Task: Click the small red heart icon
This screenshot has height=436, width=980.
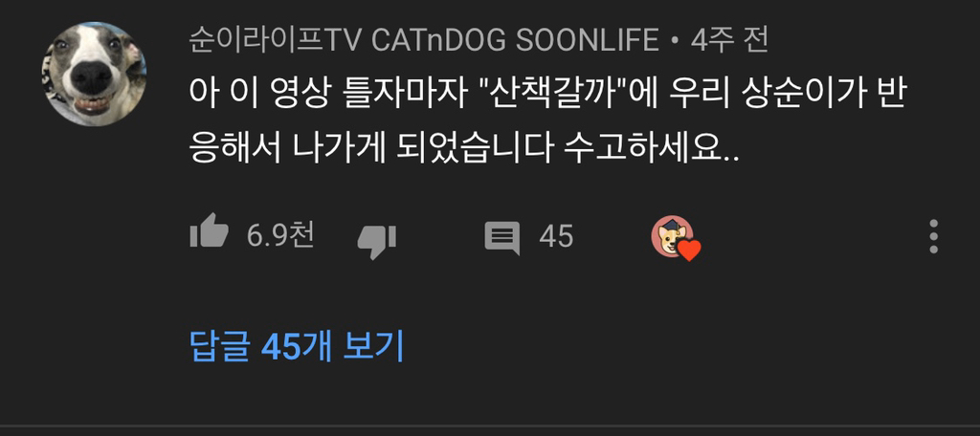Action: click(689, 251)
